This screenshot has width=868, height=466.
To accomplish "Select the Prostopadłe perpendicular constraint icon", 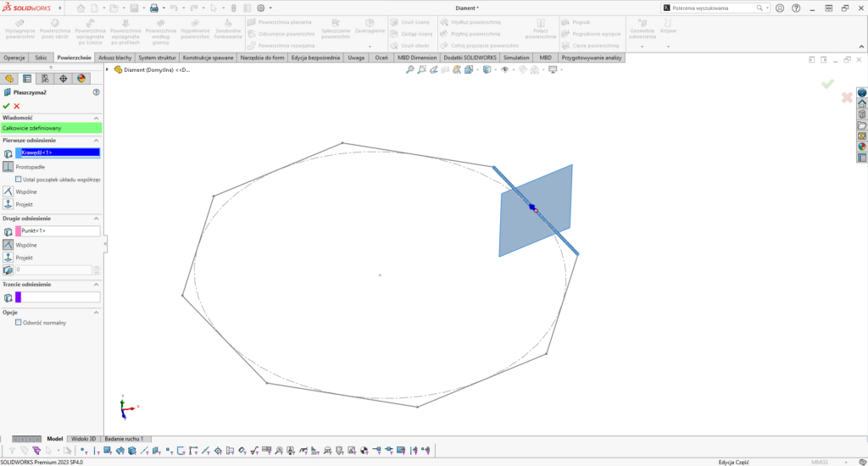I will [8, 167].
